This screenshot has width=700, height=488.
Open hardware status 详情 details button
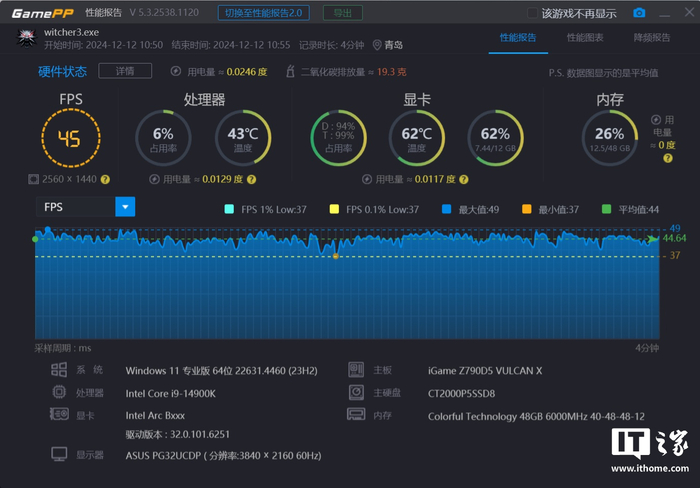click(125, 71)
